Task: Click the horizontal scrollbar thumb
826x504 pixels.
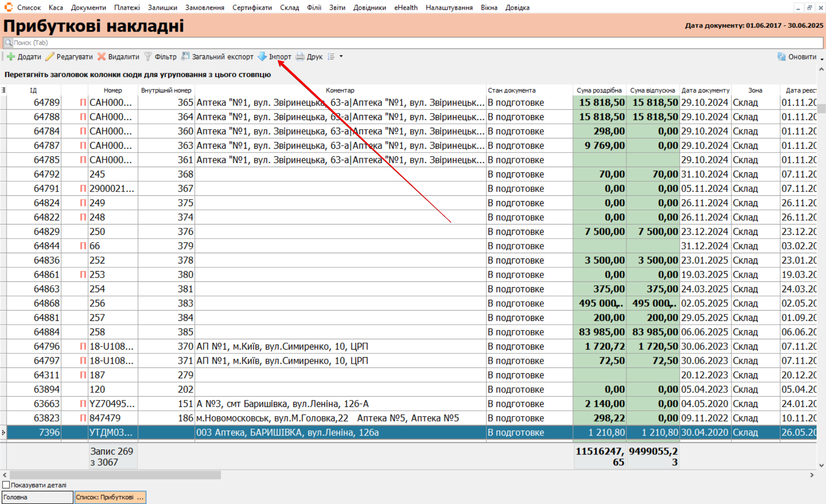Action: click(x=115, y=475)
